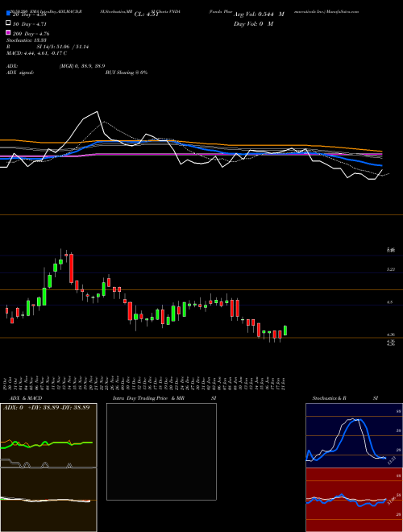Click the 'Avg Vol: 0.544 M' text

260,15
